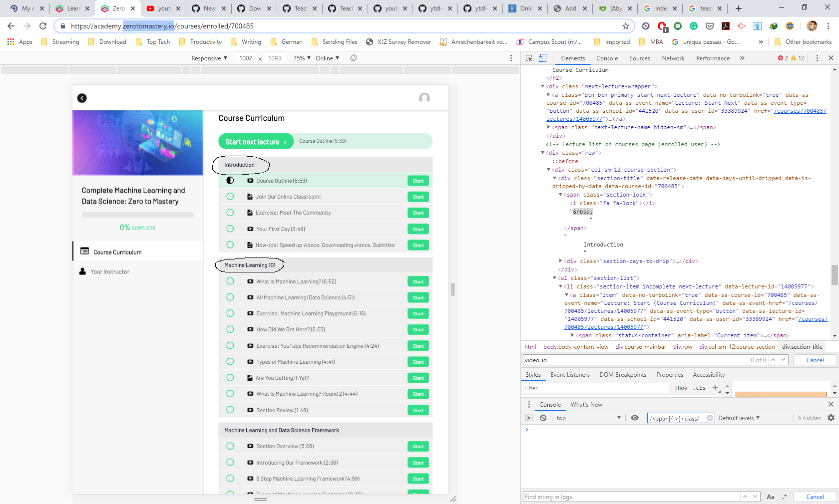Mark Course Outline lecture status circle
This screenshot has width=839, height=504.
[230, 181]
